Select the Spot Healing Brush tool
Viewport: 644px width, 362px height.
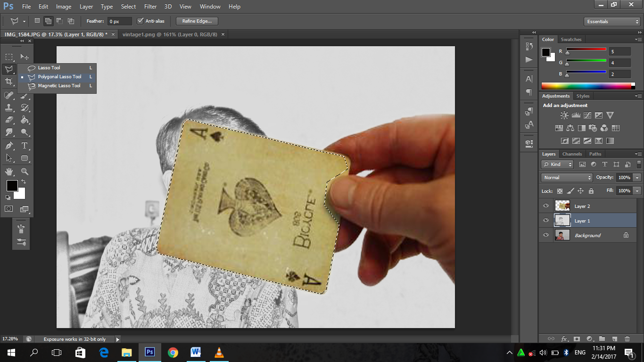pyautogui.click(x=9, y=95)
